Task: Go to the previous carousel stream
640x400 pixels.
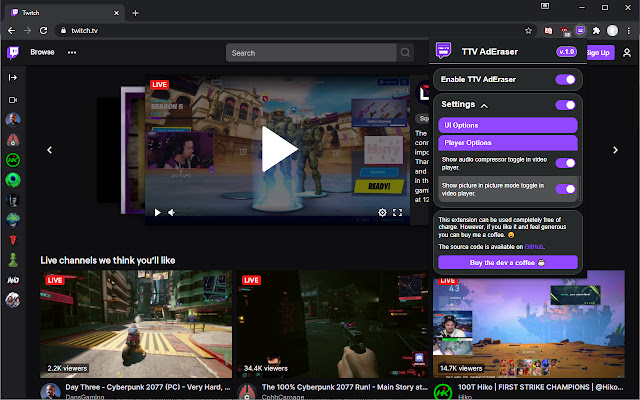Action: click(49, 150)
